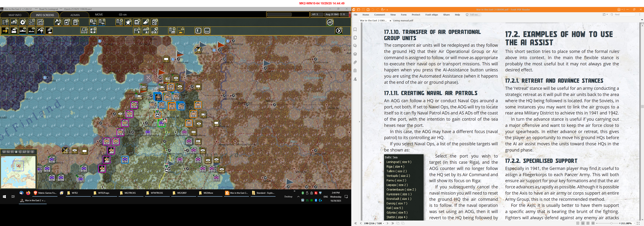
Task: Toggle continuous page view mode in Foxit
Action: (x=583, y=223)
